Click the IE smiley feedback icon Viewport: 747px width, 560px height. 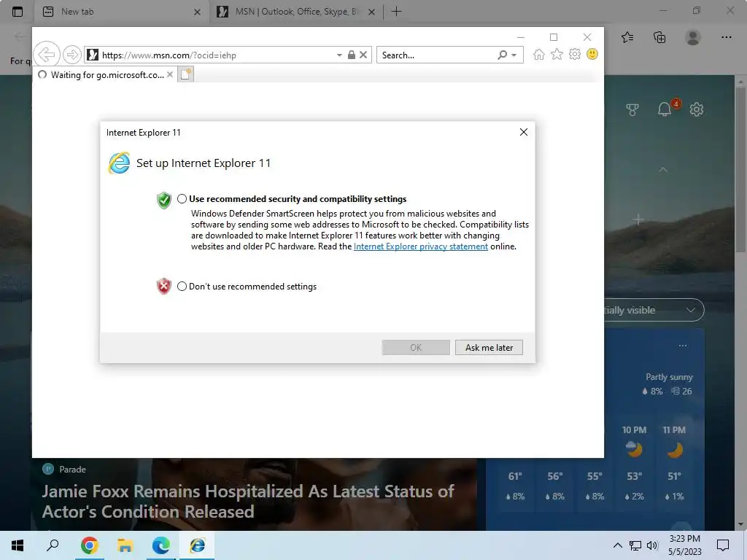(x=592, y=54)
